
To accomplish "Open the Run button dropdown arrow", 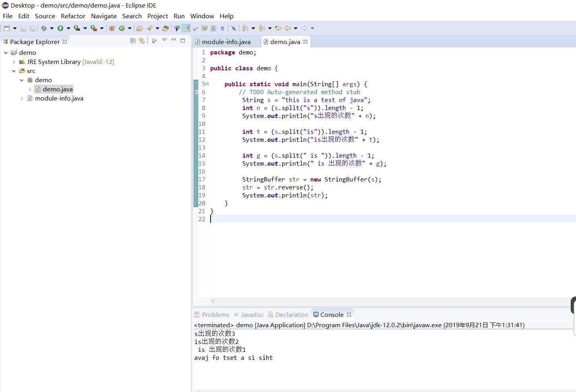I will click(68, 28).
